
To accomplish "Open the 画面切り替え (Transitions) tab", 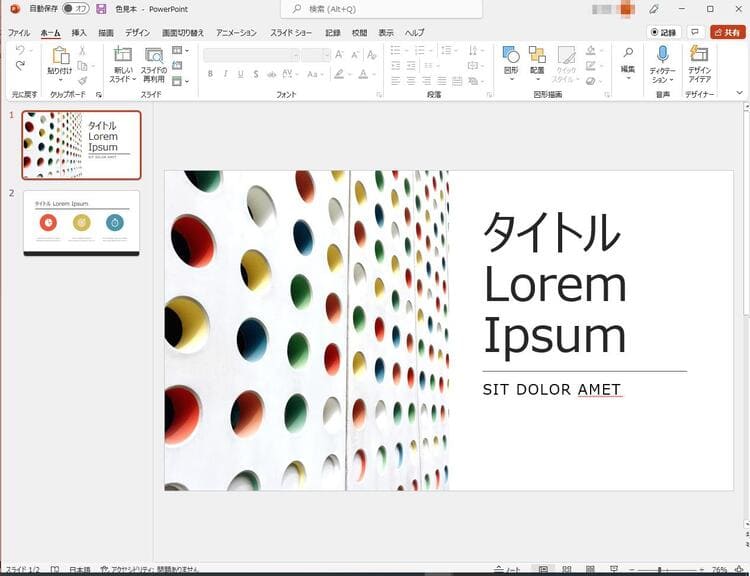I will 183,33.
